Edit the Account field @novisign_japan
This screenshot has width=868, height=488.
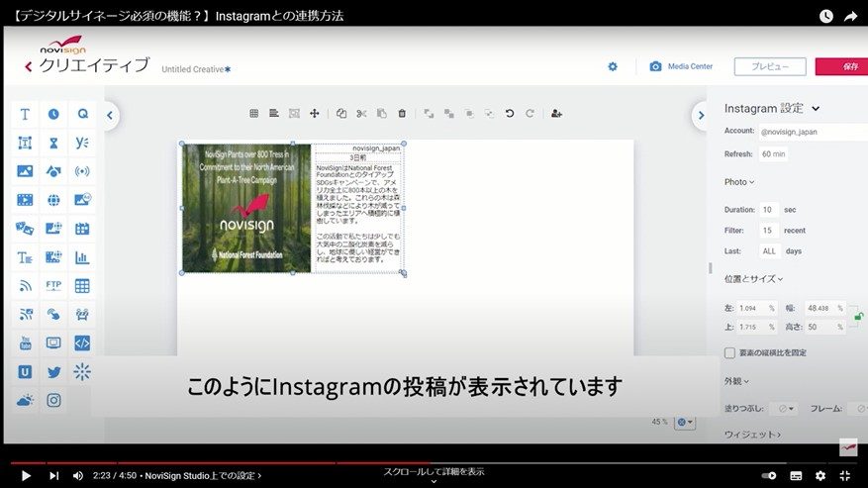pos(813,132)
